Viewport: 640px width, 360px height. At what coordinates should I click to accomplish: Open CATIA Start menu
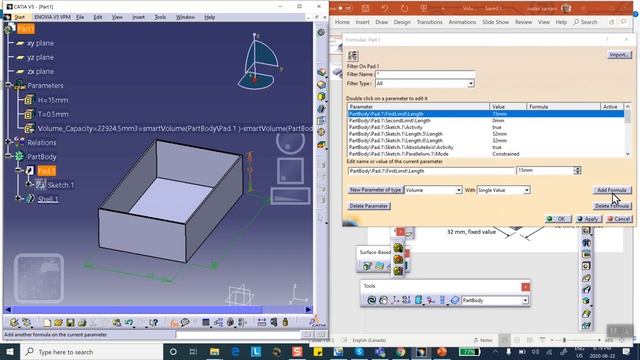(20, 17)
